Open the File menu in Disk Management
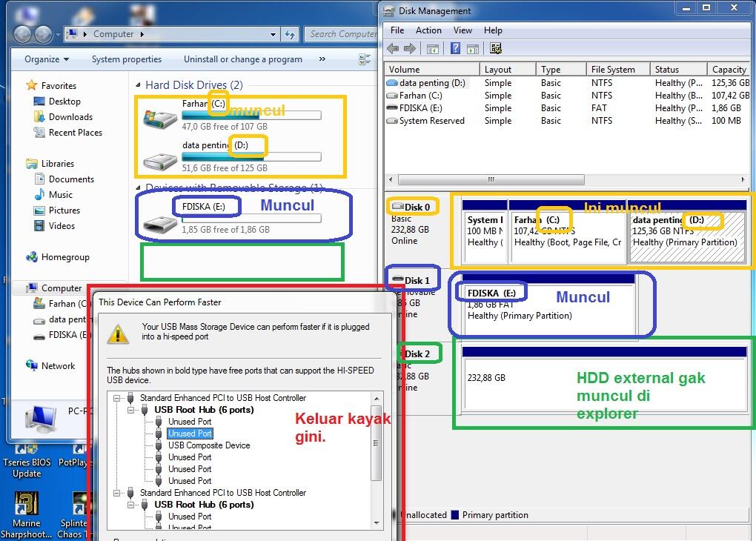The width and height of the screenshot is (756, 541). (x=397, y=30)
